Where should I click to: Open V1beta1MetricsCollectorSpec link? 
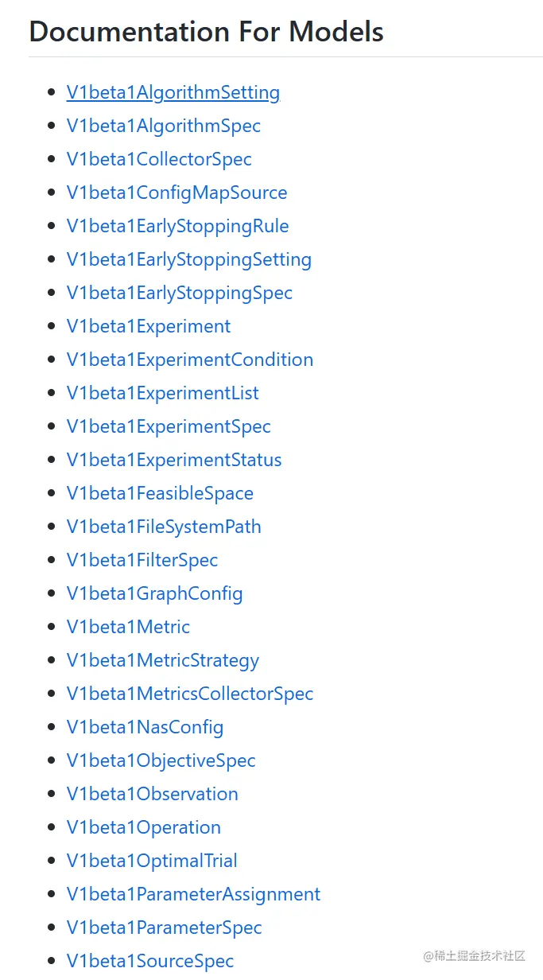pos(190,694)
